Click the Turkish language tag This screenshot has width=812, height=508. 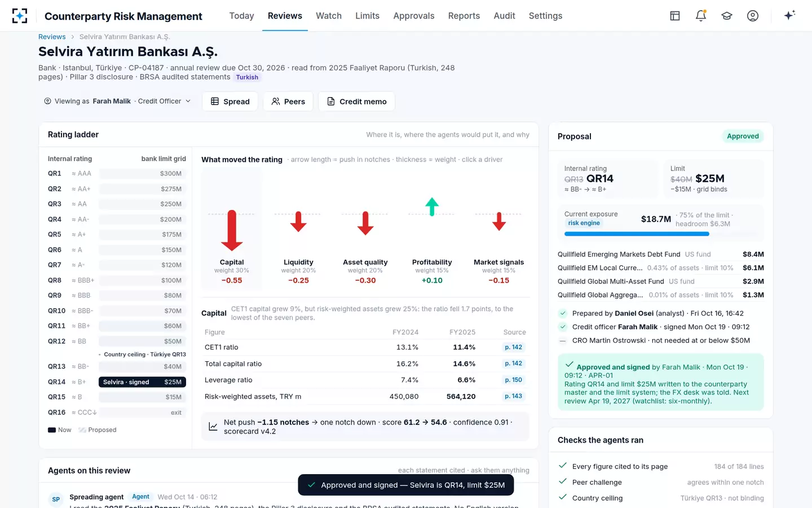(x=247, y=77)
